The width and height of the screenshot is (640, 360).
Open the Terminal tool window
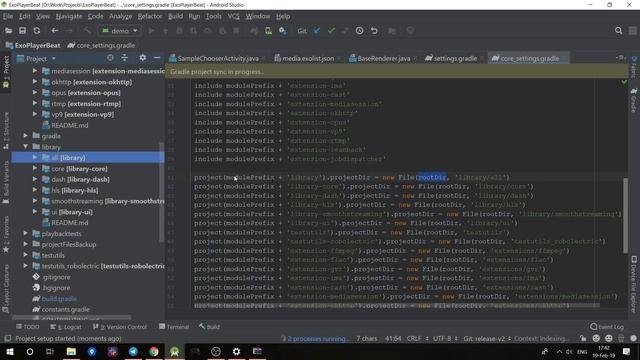pos(174,327)
